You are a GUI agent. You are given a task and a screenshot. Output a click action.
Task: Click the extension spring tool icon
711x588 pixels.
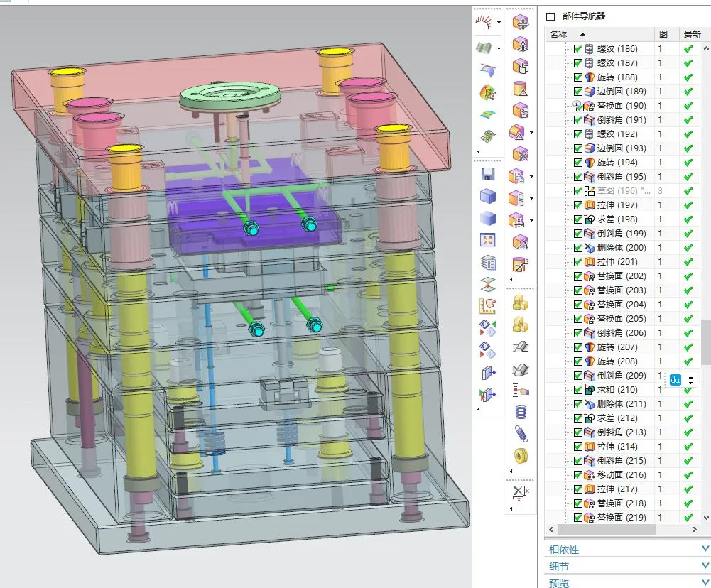520,432
